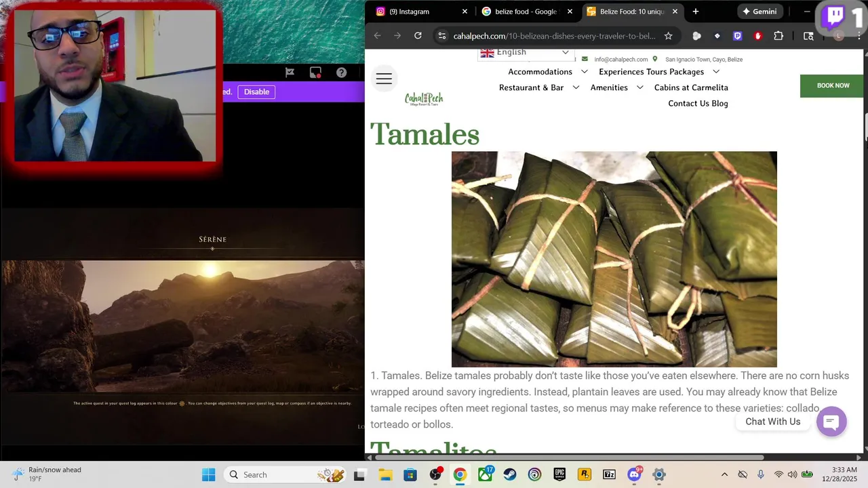Open a new browser tab
The width and height of the screenshot is (868, 488).
point(695,12)
